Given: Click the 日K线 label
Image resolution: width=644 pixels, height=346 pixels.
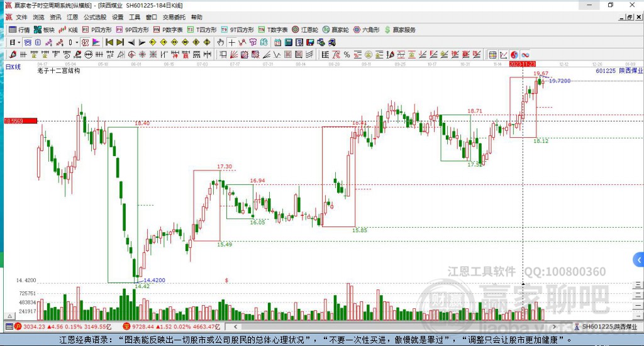Looking at the screenshot, I should [13, 67].
